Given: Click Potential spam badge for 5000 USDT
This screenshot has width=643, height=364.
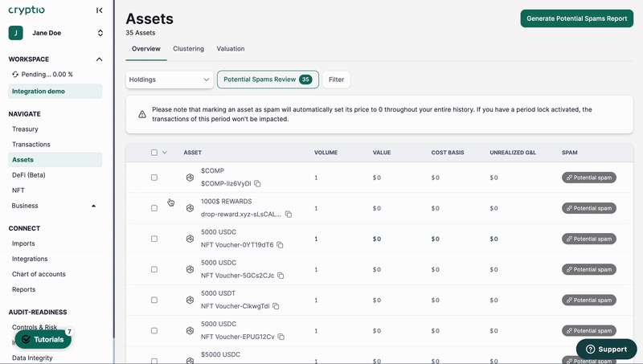Looking at the screenshot, I should pos(589,300).
